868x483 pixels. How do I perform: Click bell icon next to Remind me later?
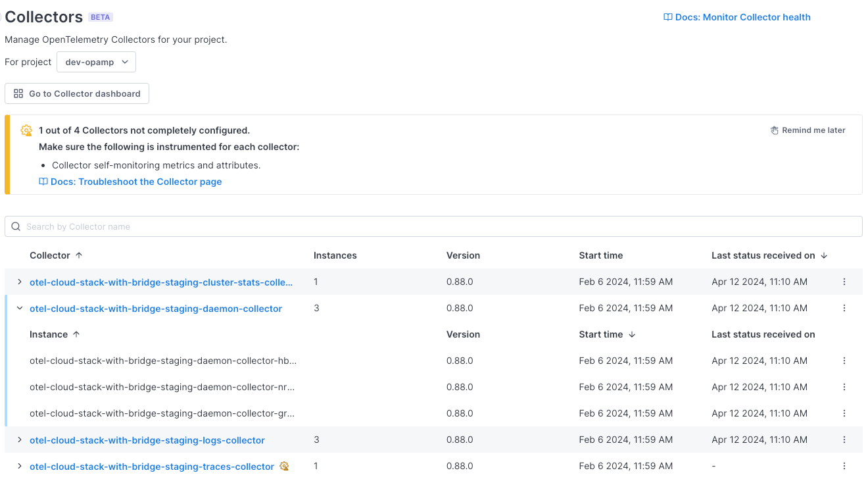(x=774, y=130)
